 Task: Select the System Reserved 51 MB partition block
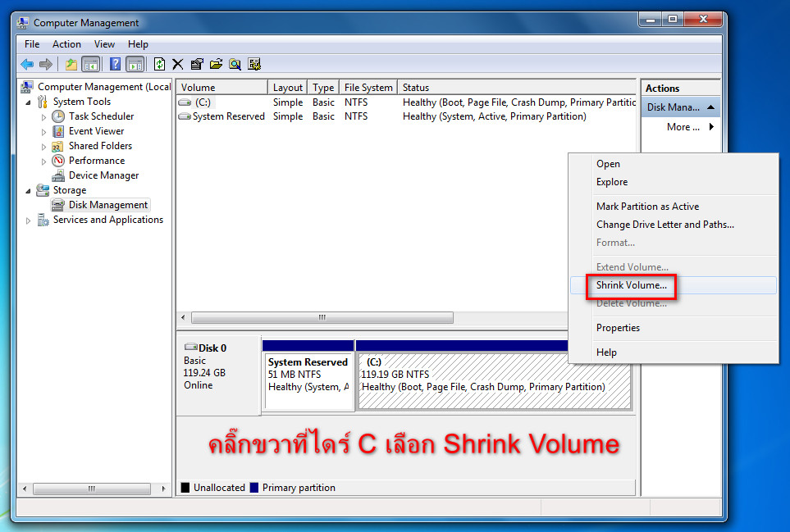pos(308,381)
